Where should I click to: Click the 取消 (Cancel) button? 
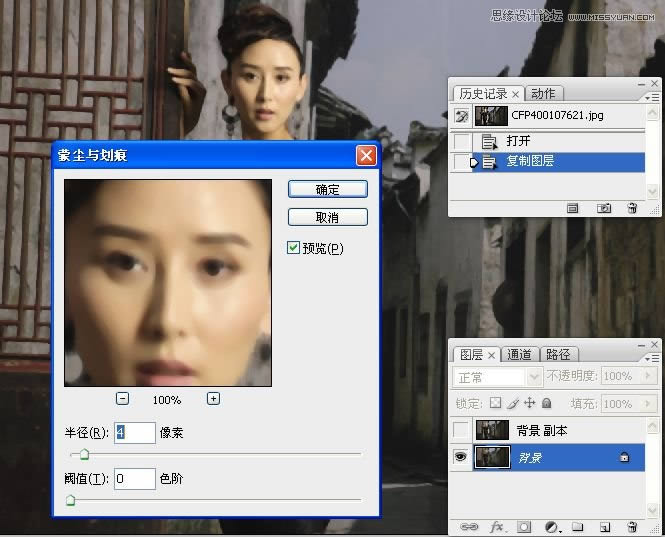point(327,217)
